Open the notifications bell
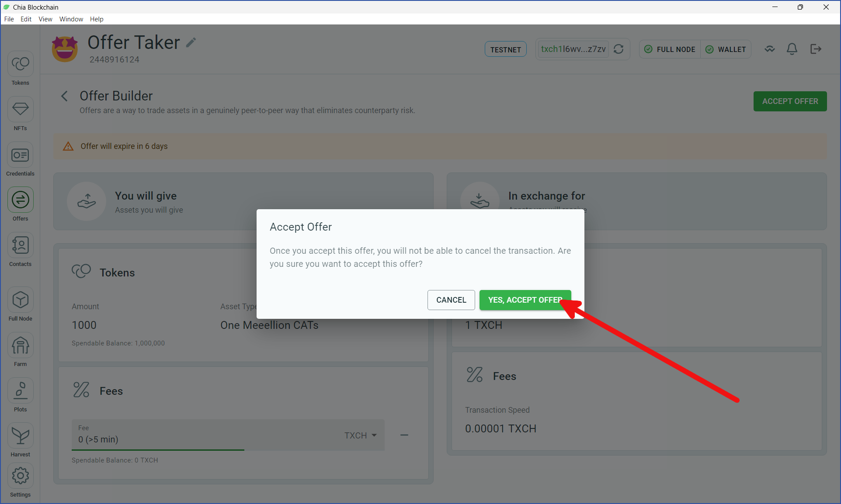 pyautogui.click(x=792, y=49)
